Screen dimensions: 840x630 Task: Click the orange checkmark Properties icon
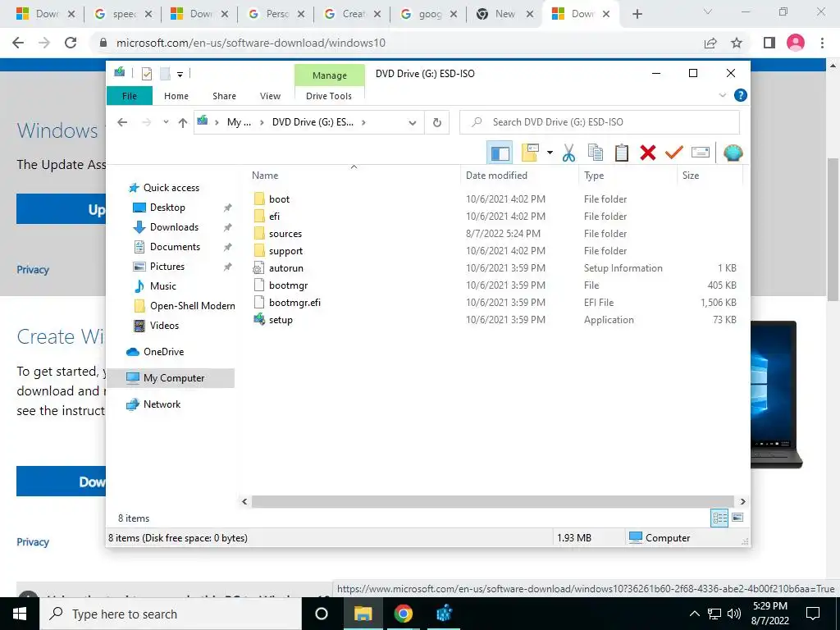pyautogui.click(x=674, y=153)
